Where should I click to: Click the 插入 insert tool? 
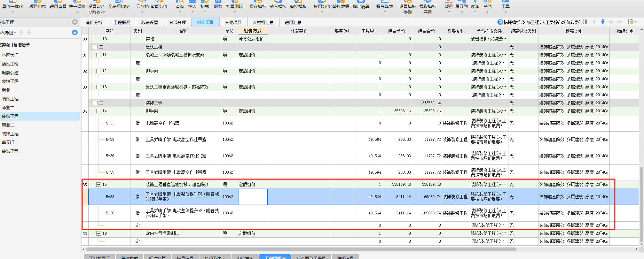pyautogui.click(x=192, y=6)
